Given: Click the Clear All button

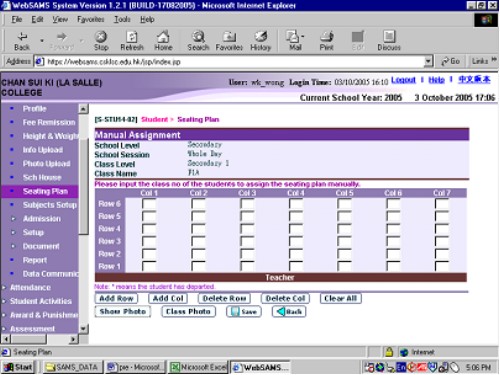Looking at the screenshot, I should (x=341, y=298).
